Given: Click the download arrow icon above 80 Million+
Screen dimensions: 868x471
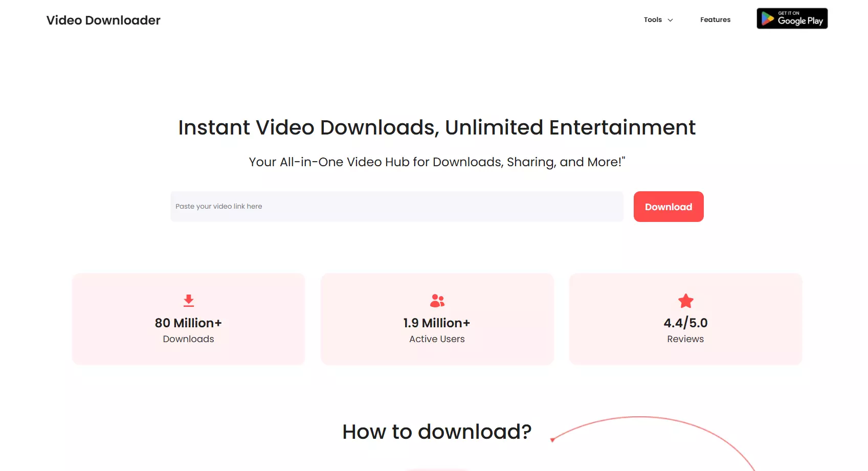Looking at the screenshot, I should pyautogui.click(x=188, y=301).
